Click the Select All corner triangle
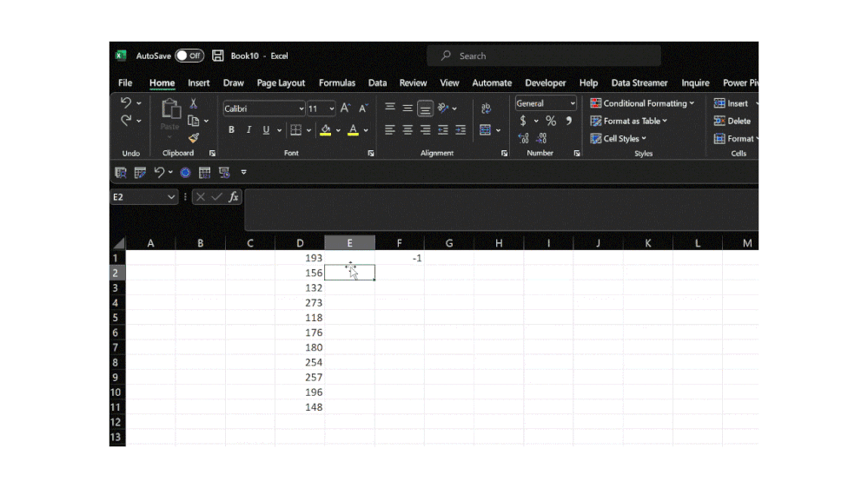The height and width of the screenshot is (488, 868). [119, 243]
